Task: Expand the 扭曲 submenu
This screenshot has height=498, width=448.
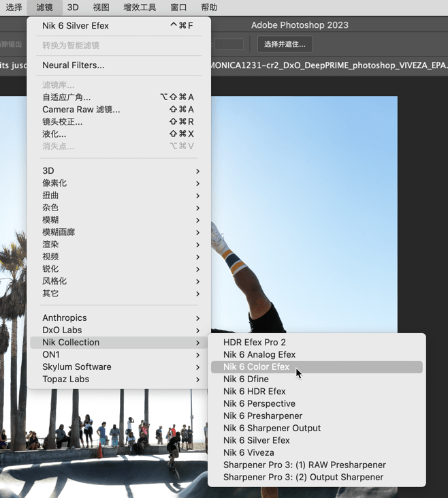Action: click(x=118, y=196)
